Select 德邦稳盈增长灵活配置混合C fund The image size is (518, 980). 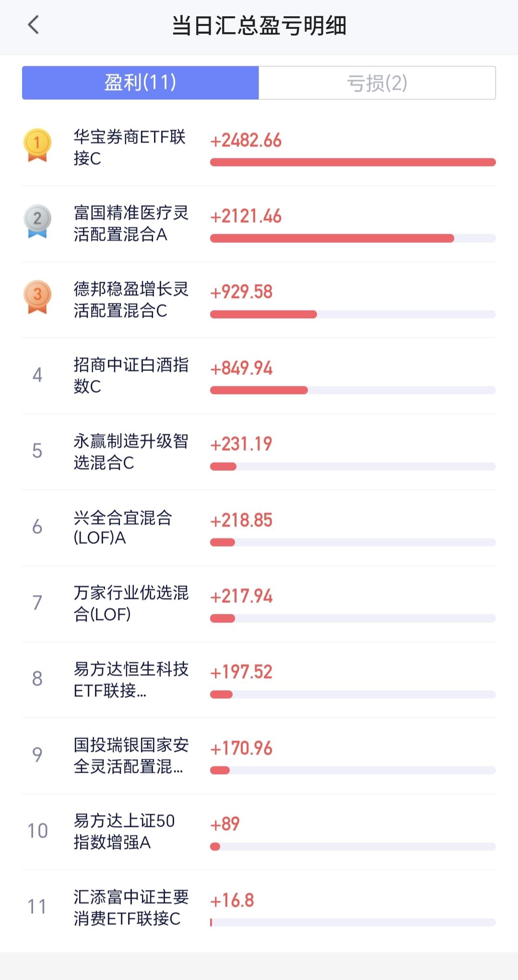[x=259, y=299]
